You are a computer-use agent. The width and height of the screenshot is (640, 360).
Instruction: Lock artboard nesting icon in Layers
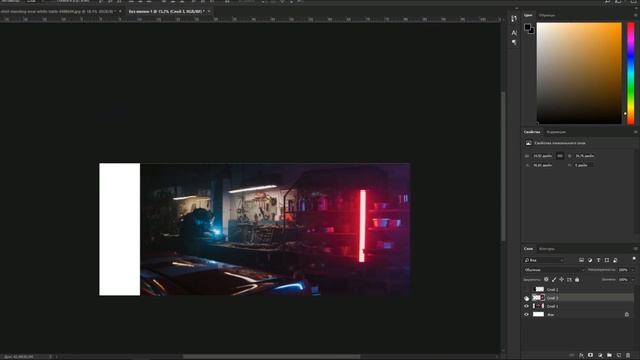tap(569, 280)
